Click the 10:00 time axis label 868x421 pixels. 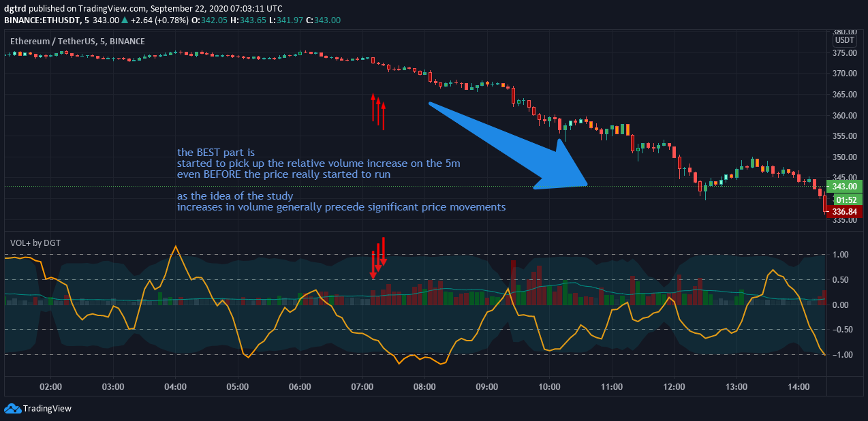(549, 387)
